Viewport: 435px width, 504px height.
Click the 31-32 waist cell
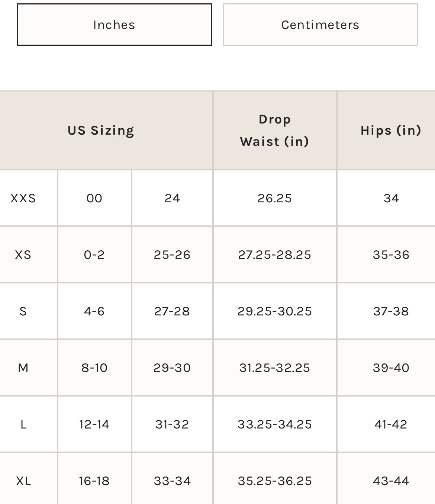click(x=172, y=424)
